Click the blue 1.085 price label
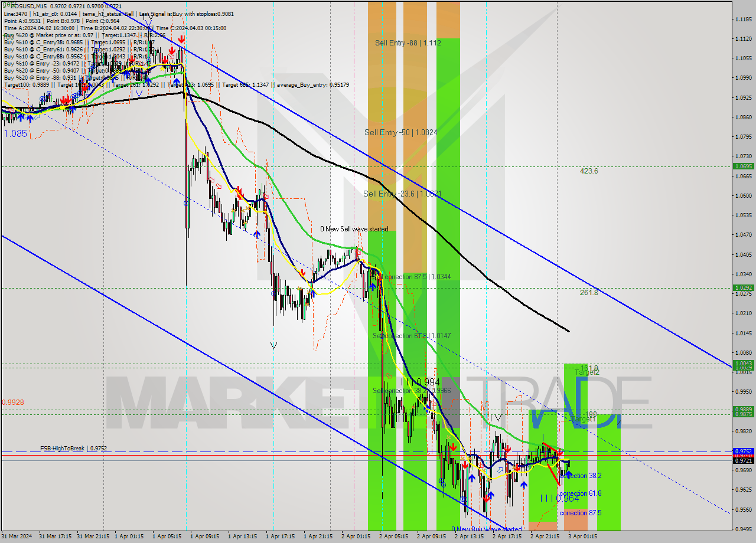Image resolution: width=756 pixels, height=543 pixels. (15, 134)
